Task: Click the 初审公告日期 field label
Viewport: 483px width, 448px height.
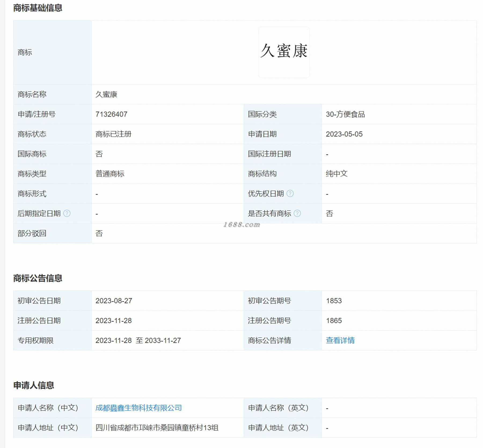Action: (x=39, y=301)
